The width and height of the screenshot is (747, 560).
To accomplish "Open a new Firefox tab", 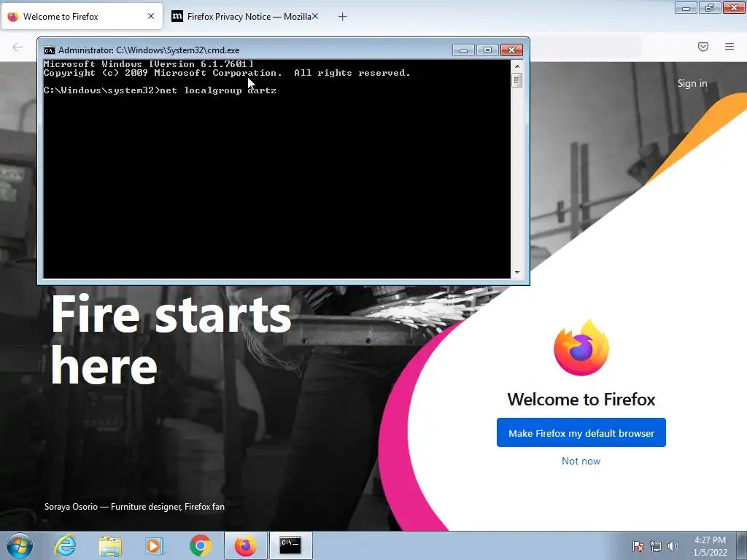I will click(343, 17).
